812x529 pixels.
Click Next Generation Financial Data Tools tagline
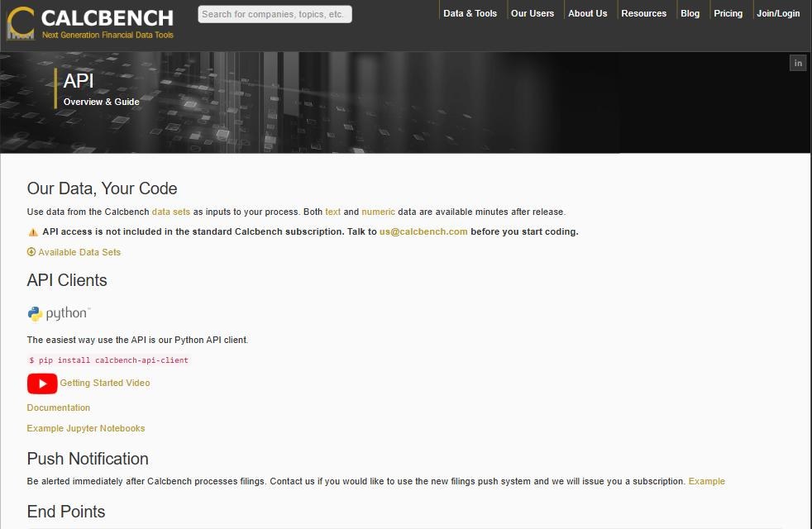(x=107, y=36)
